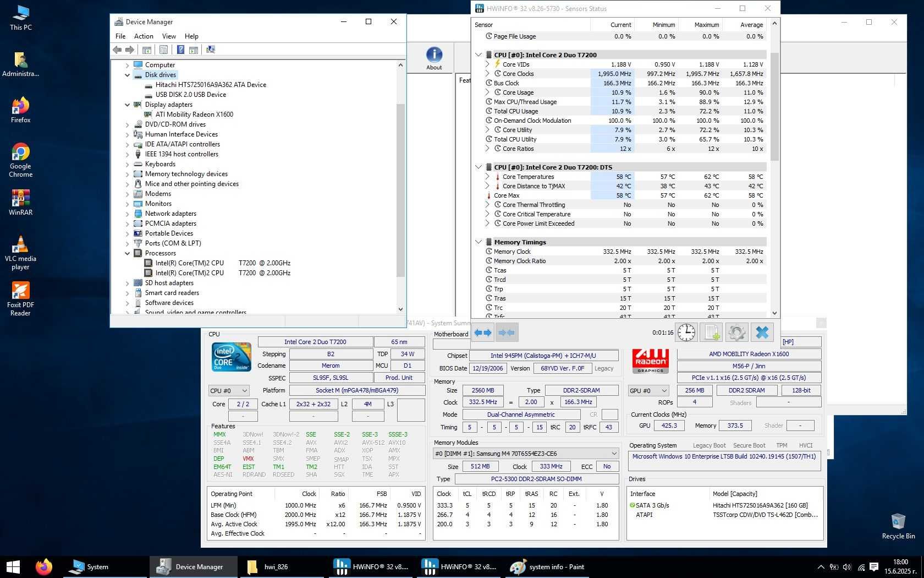Collapse Disk drives tree node
The height and width of the screenshot is (578, 924).
point(128,75)
